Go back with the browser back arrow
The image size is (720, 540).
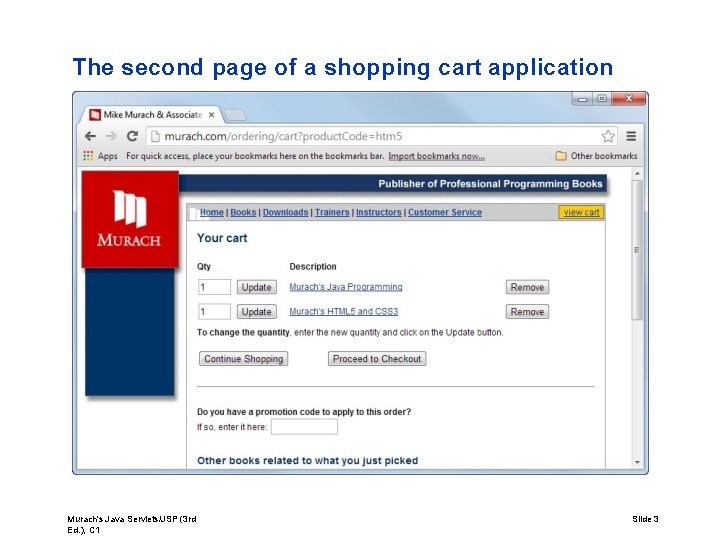pos(90,136)
